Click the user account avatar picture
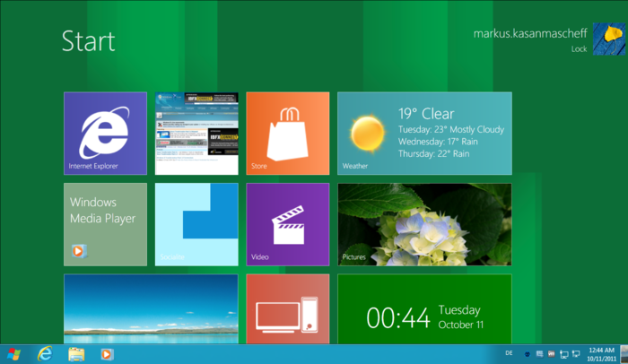This screenshot has height=364, width=628. [608, 39]
